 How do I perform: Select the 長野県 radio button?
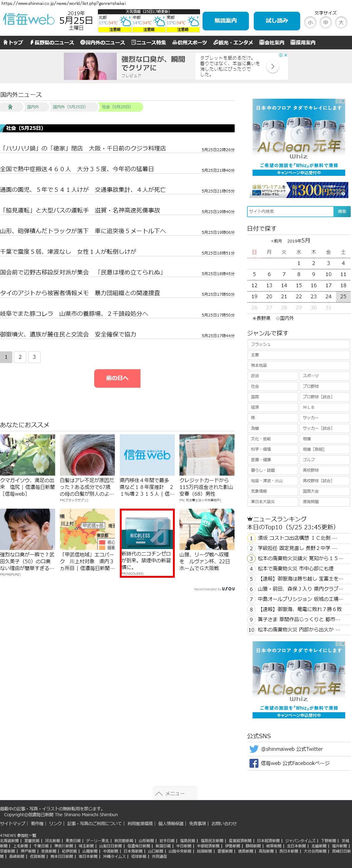point(254,318)
